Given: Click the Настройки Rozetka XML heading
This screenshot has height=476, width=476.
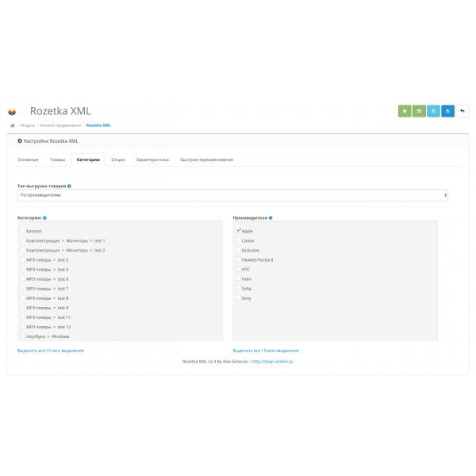Looking at the screenshot, I should point(51,141).
